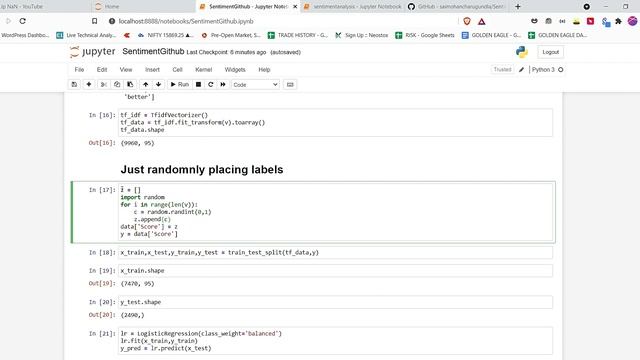This screenshot has width=640, height=360.
Task: Select the train_test_split cell In [18]
Action: (x=336, y=253)
